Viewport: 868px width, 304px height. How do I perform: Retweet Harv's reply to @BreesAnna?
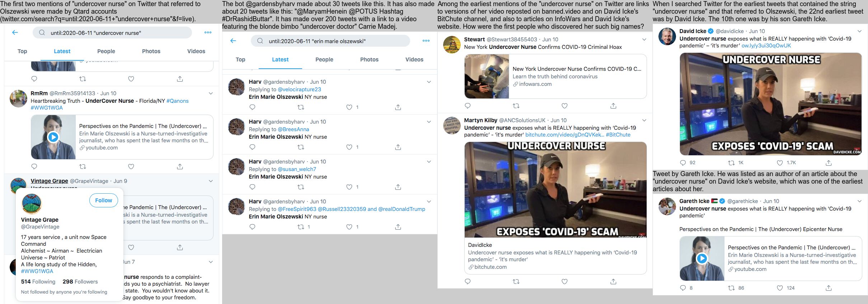pos(301,147)
